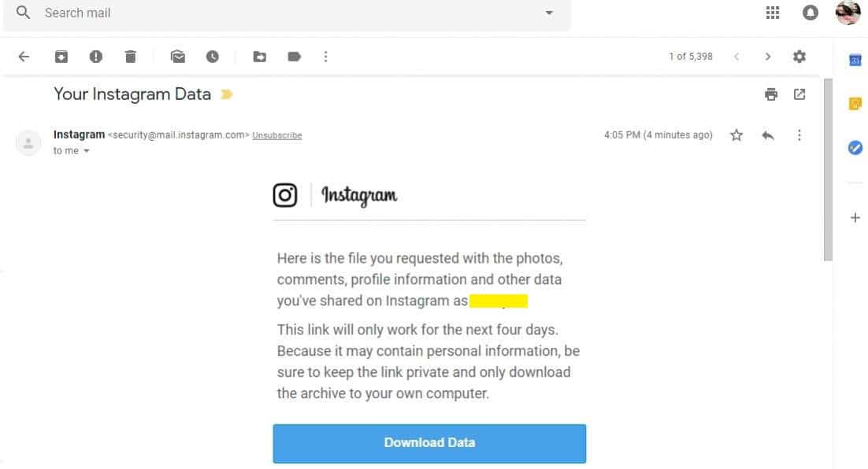Show search options dropdown arrow
868x469 pixels.
click(549, 13)
